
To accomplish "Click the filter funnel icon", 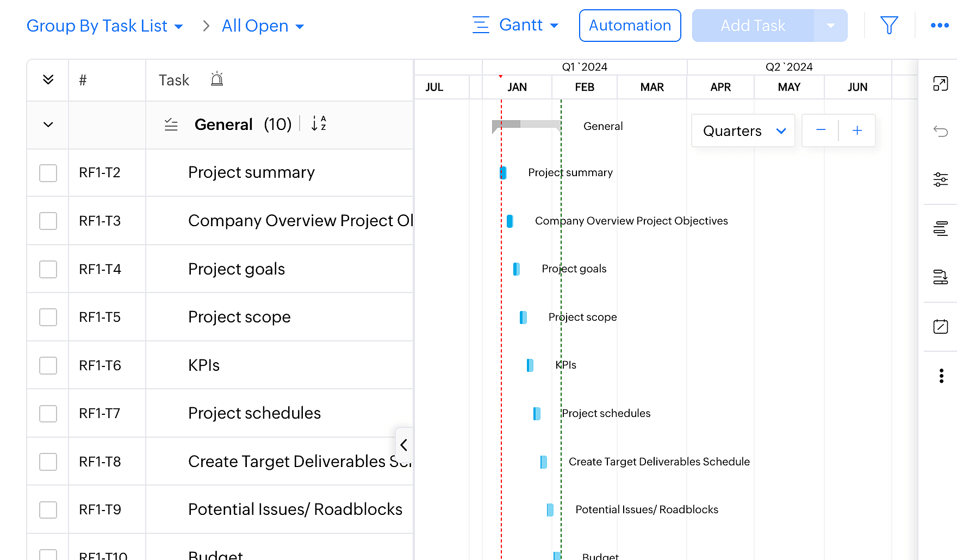I will pyautogui.click(x=889, y=26).
